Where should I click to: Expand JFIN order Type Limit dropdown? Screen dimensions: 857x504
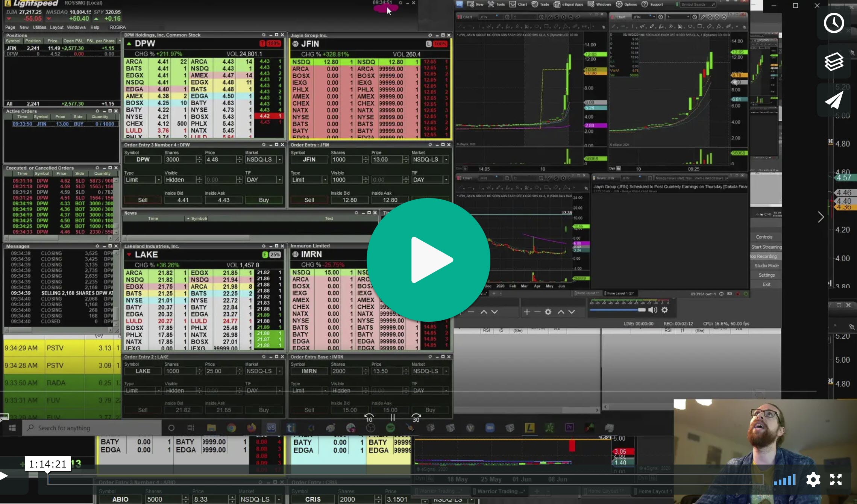(325, 180)
